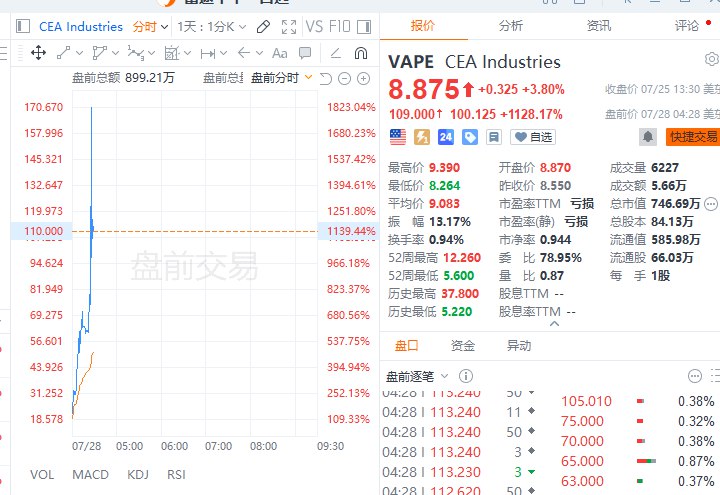Open the 盘前逐笔 dropdown
Screen dimensions: 720x495
click(x=416, y=377)
